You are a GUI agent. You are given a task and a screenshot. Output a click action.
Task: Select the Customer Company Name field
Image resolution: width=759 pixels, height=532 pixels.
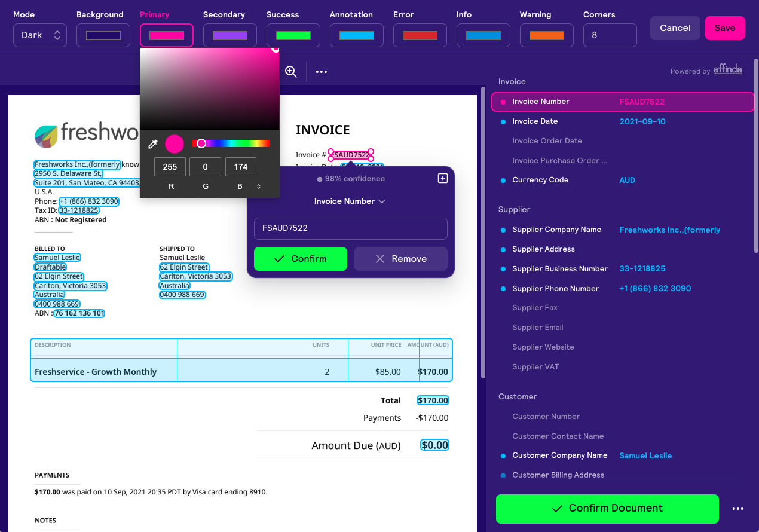click(623, 455)
